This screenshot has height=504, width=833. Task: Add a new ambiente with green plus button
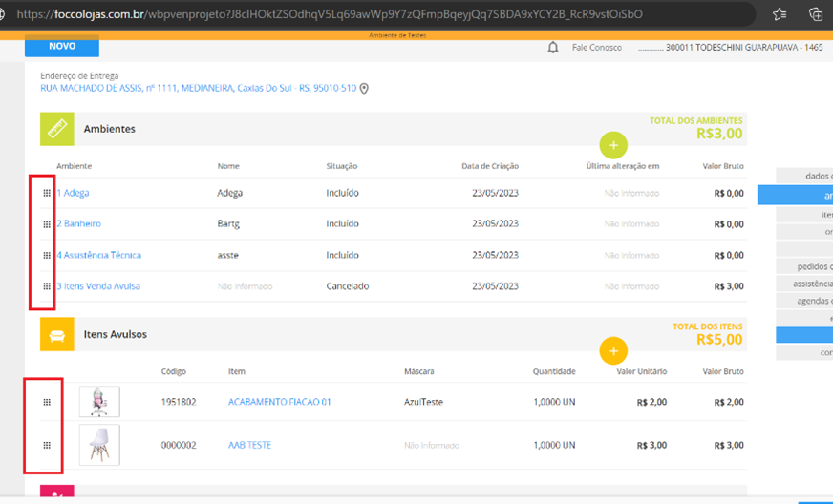pyautogui.click(x=613, y=145)
